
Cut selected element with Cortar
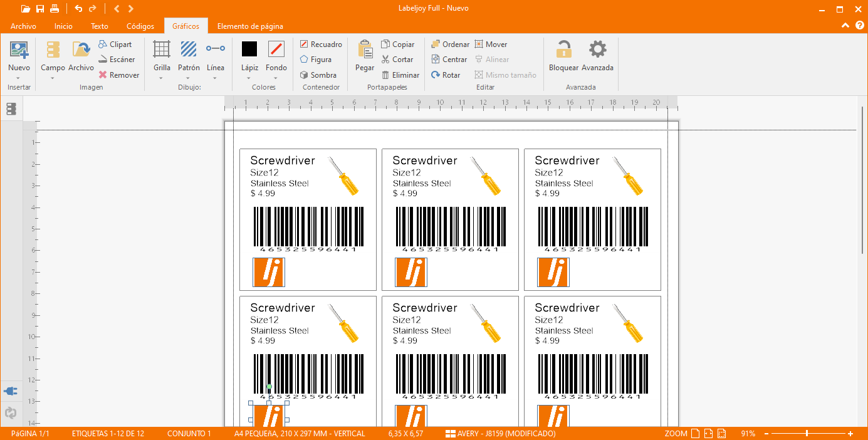(397, 60)
